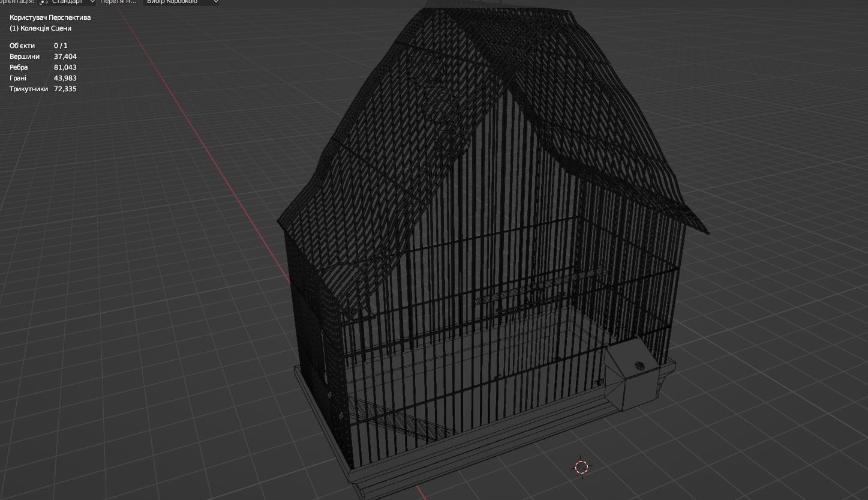Open the Стандарт orientation dropdown
Screen dimensions: 868x500
(x=67, y=2)
